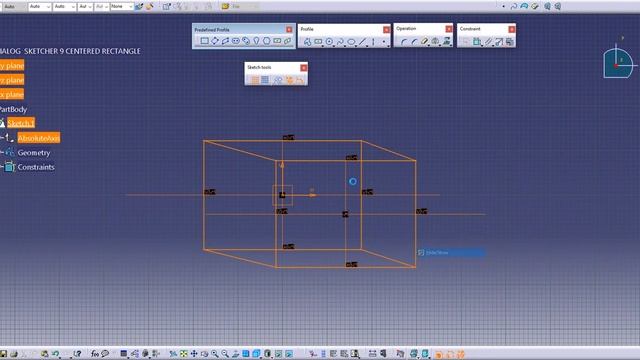Viewport: 640px width, 360px height.
Task: Select the Rectangle tool in Predefined Profile
Action: coord(204,41)
